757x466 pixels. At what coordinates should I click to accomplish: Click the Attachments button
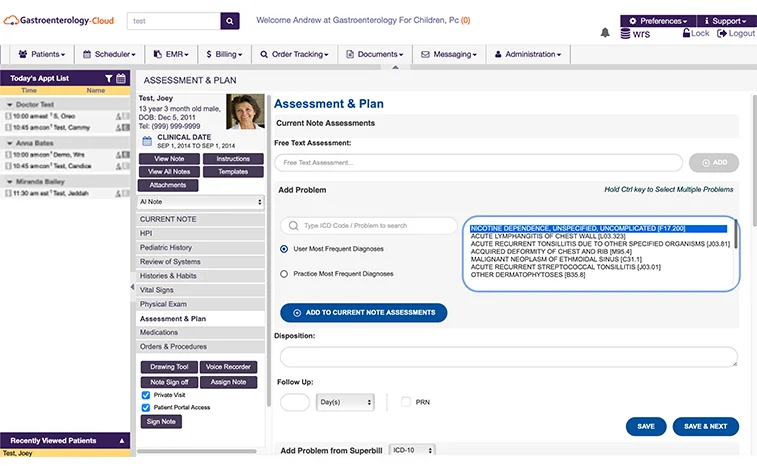coord(168,185)
